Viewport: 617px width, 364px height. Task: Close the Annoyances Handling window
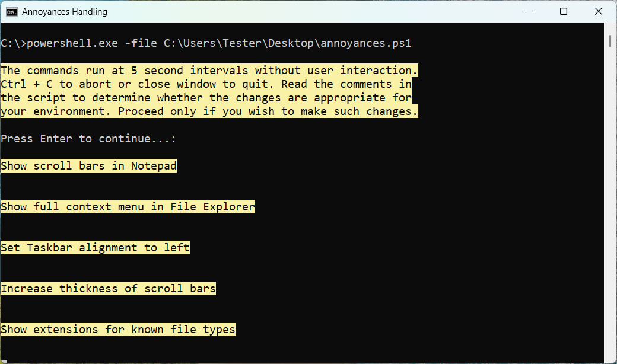point(599,11)
